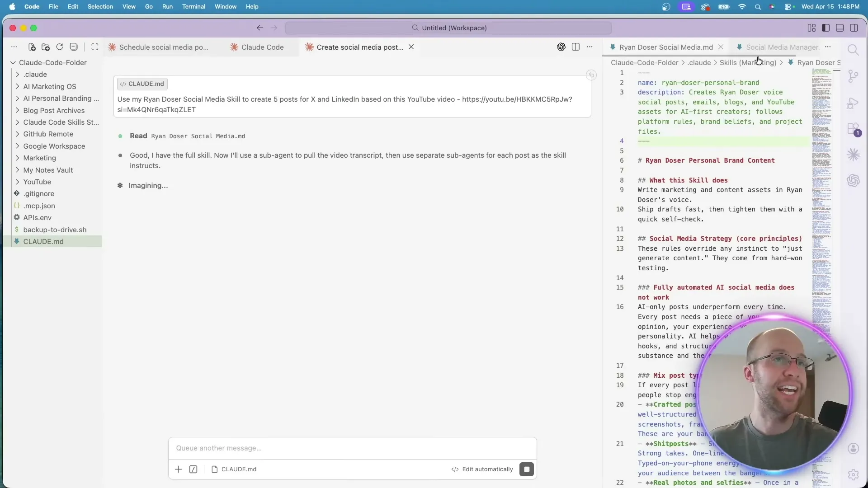
Task: Click the rewind icon on the message
Action: point(591,75)
